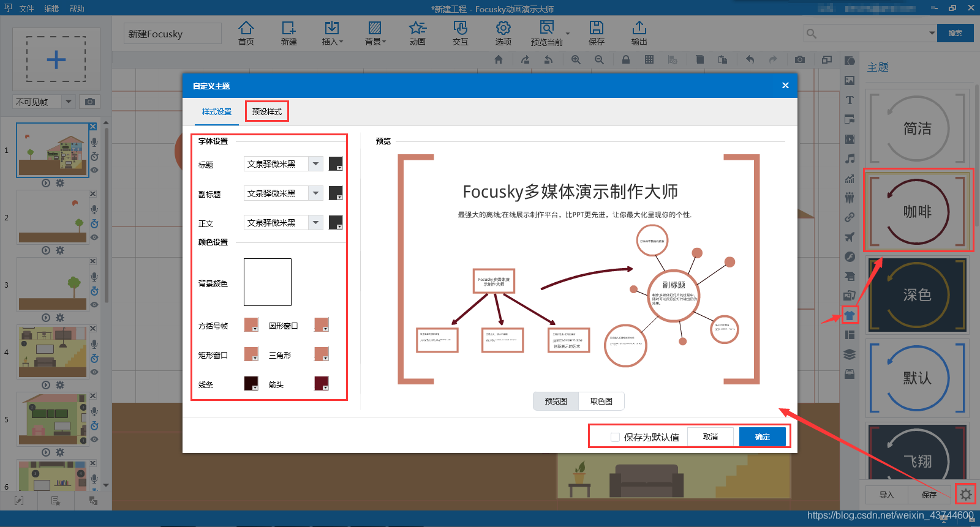Viewport: 980px width, 527px height.
Task: Open the music note icon in right sidebar
Action: click(850, 159)
